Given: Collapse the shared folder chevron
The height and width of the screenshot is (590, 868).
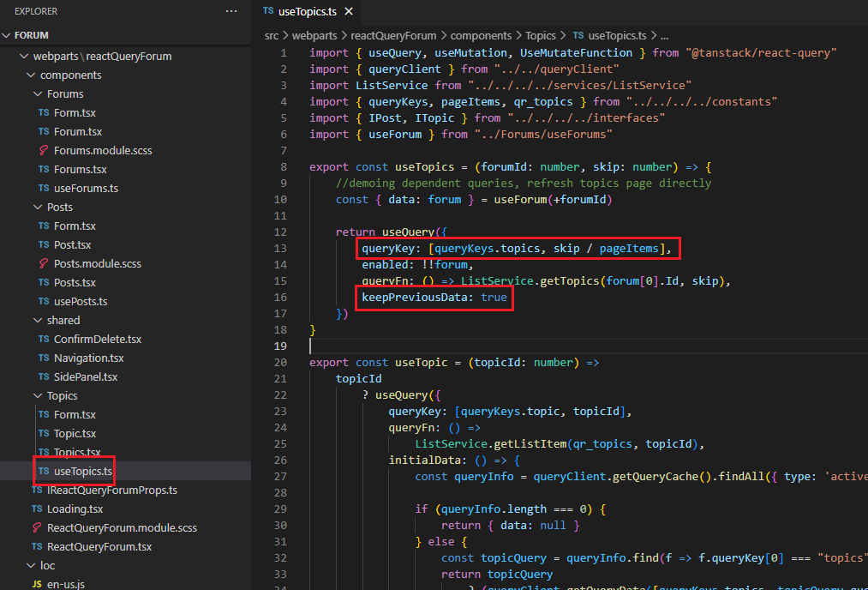Looking at the screenshot, I should point(38,320).
